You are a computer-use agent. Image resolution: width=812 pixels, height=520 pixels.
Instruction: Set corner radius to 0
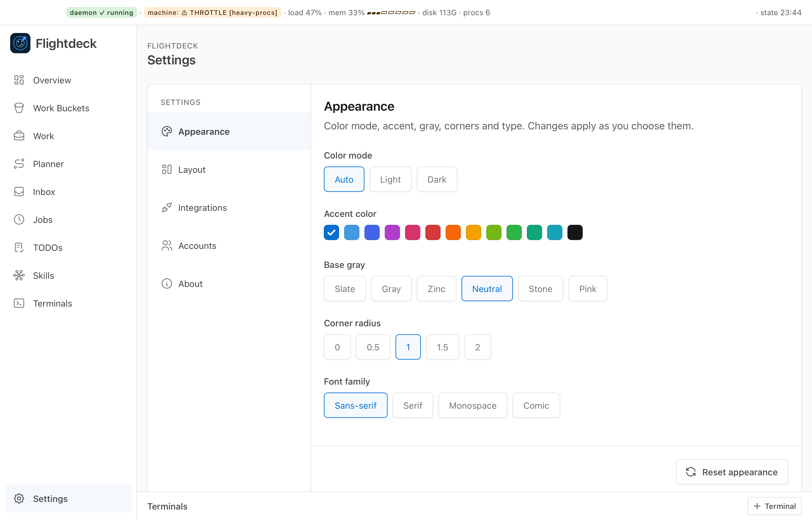[x=337, y=347]
